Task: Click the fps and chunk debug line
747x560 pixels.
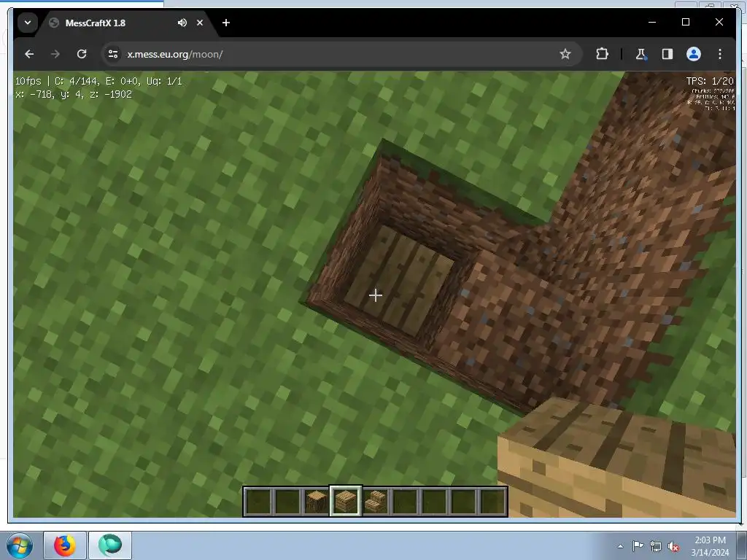Action: coord(98,82)
